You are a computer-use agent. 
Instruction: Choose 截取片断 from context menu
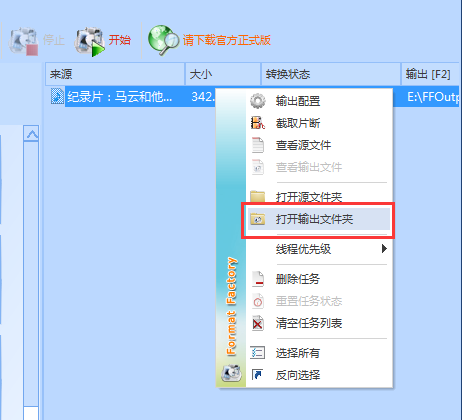pyautogui.click(x=319, y=123)
